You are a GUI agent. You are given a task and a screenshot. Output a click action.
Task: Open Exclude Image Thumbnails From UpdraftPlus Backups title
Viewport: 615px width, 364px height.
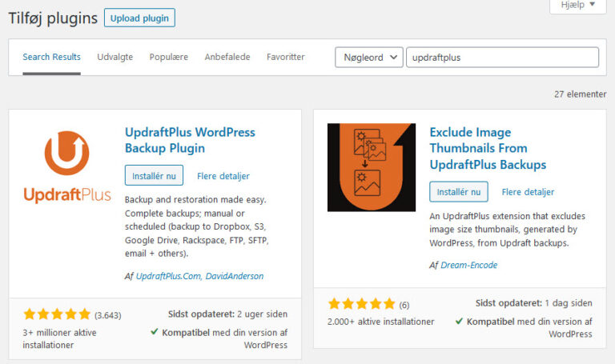[488, 148]
